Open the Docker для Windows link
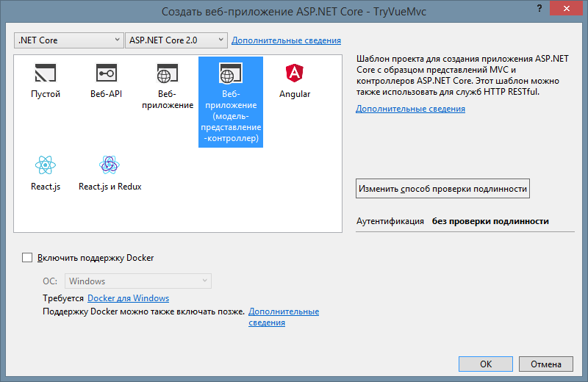 click(x=128, y=298)
